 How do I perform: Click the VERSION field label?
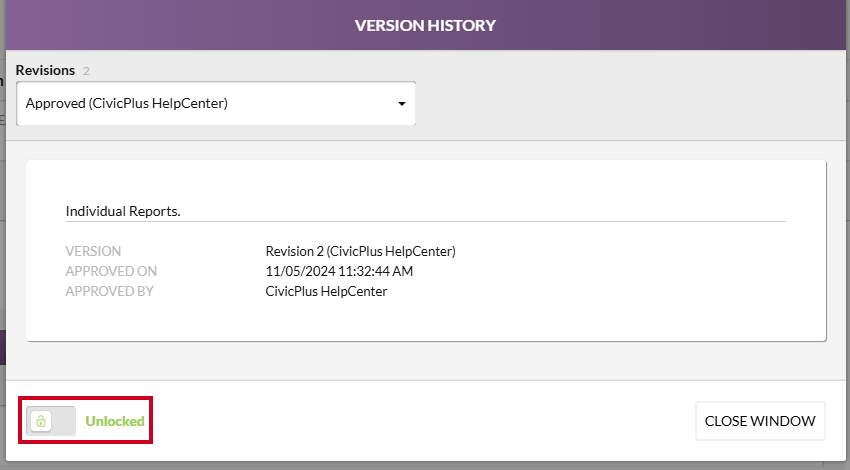pos(93,252)
